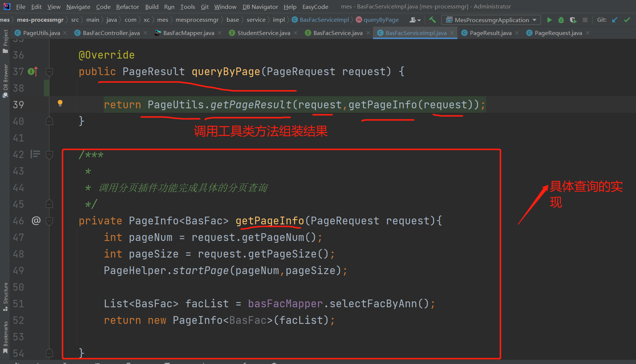This screenshot has width=636, height=364.
Task: Open the Tools menu
Action: click(188, 7)
